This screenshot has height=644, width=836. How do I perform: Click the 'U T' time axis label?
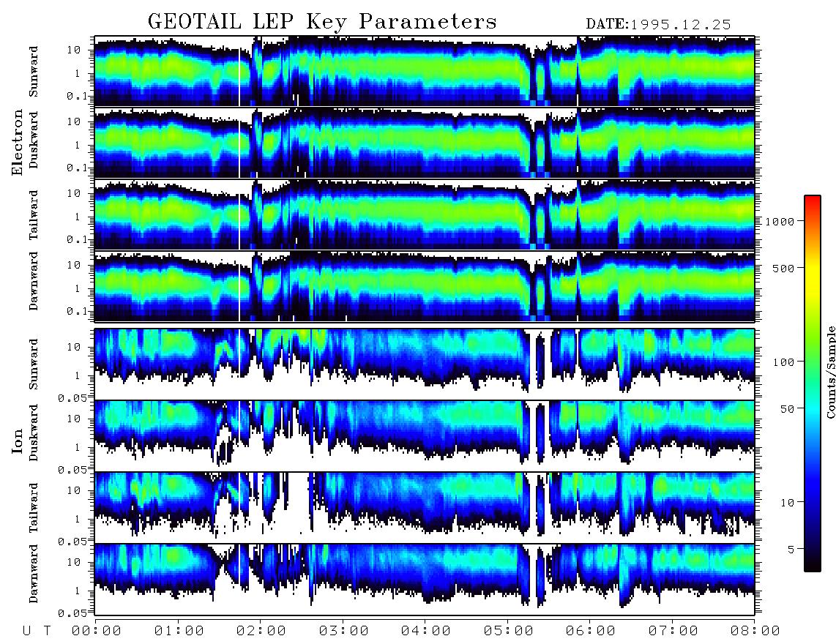click(37, 632)
